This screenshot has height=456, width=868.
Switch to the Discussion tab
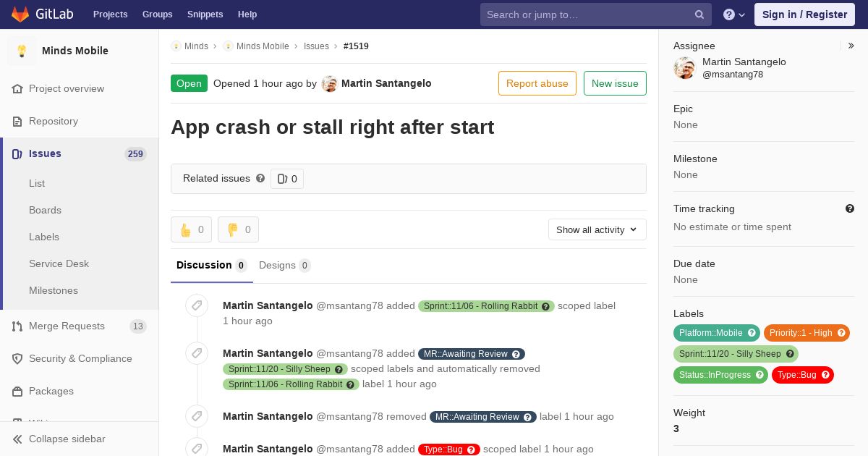coord(211,265)
